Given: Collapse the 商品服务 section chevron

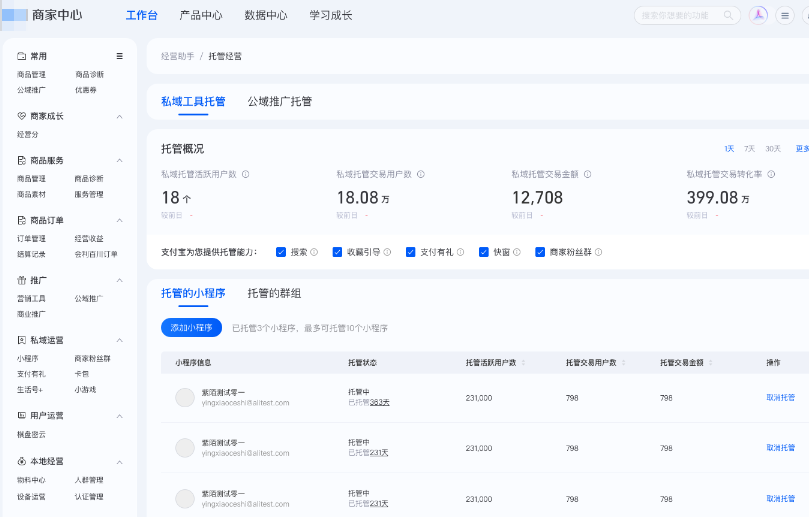Looking at the screenshot, I should pyautogui.click(x=120, y=160).
